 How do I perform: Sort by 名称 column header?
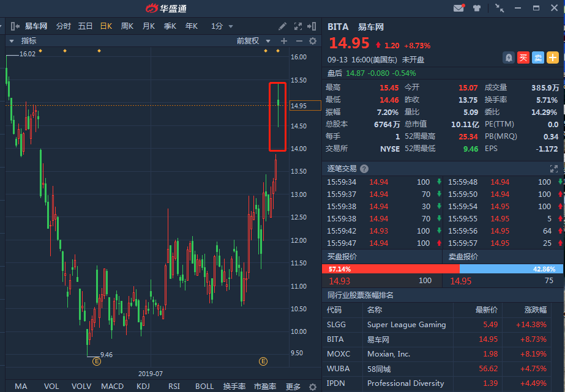375,310
